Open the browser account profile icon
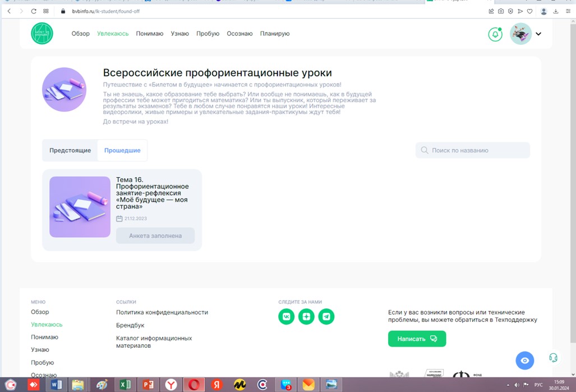The width and height of the screenshot is (576, 392). click(x=543, y=11)
